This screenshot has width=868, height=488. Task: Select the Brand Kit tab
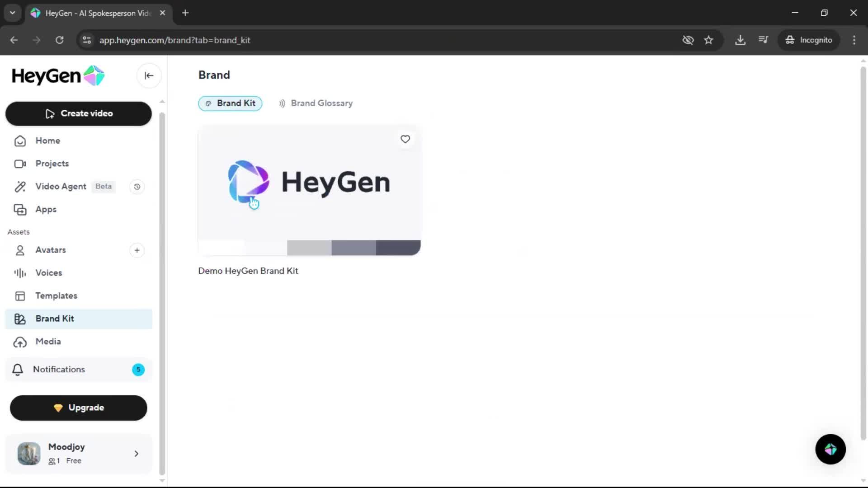[x=230, y=103]
